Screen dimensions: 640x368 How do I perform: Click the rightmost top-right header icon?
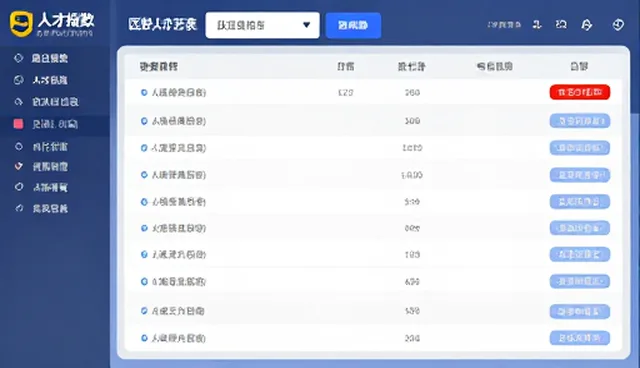618,25
